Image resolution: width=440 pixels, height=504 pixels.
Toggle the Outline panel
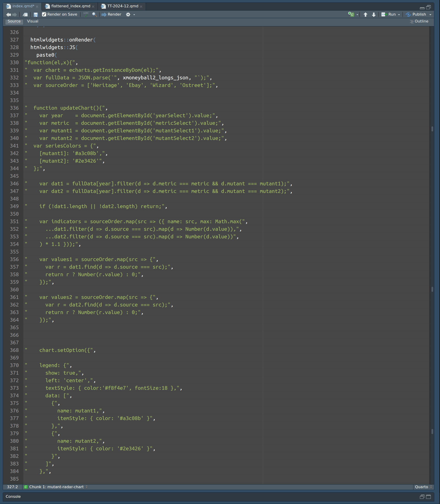point(419,21)
